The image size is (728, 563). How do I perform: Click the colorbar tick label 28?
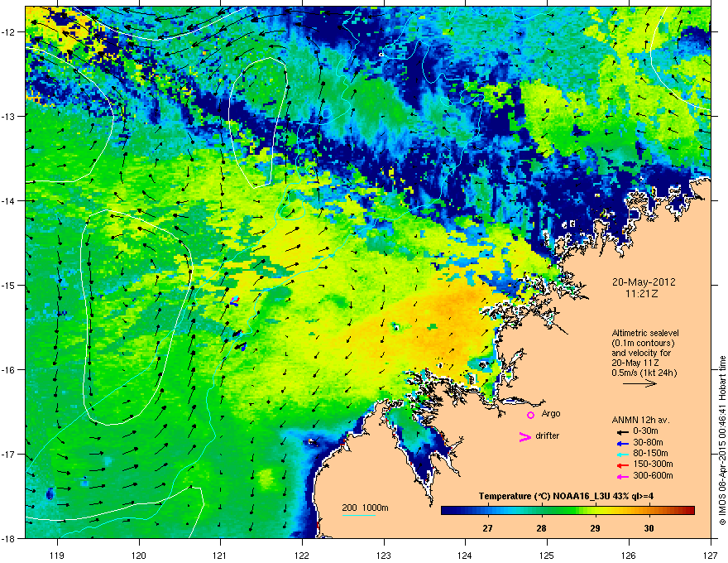click(541, 528)
